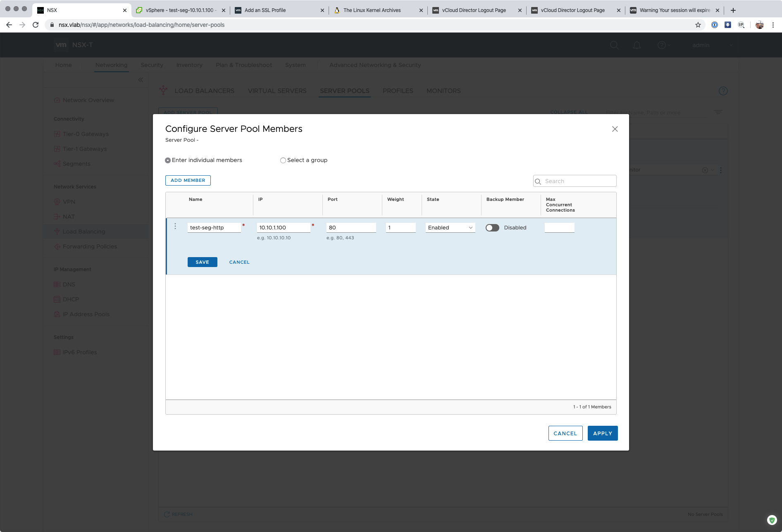
Task: Click the Weight input field
Action: tap(401, 228)
